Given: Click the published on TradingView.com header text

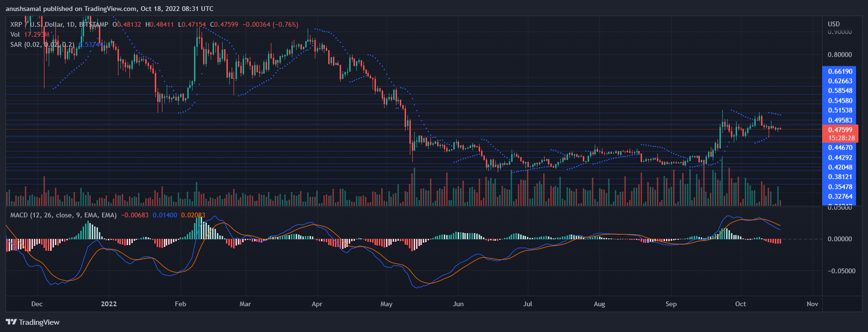Looking at the screenshot, I should [x=109, y=9].
